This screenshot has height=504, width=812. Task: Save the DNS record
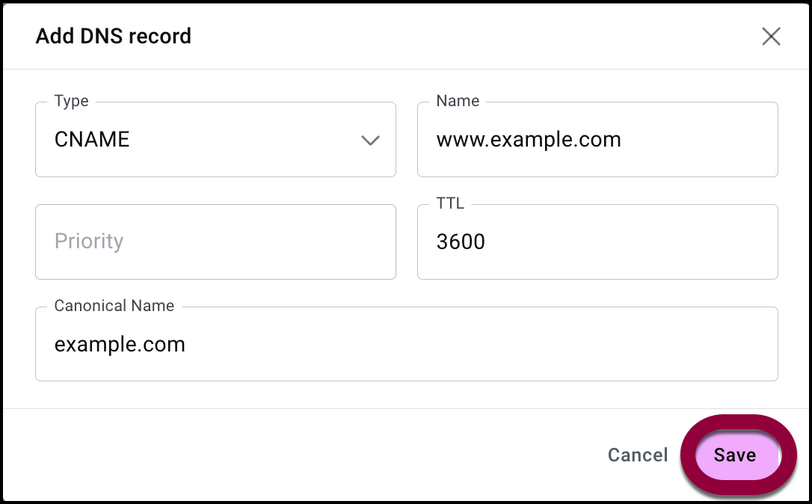(x=734, y=455)
